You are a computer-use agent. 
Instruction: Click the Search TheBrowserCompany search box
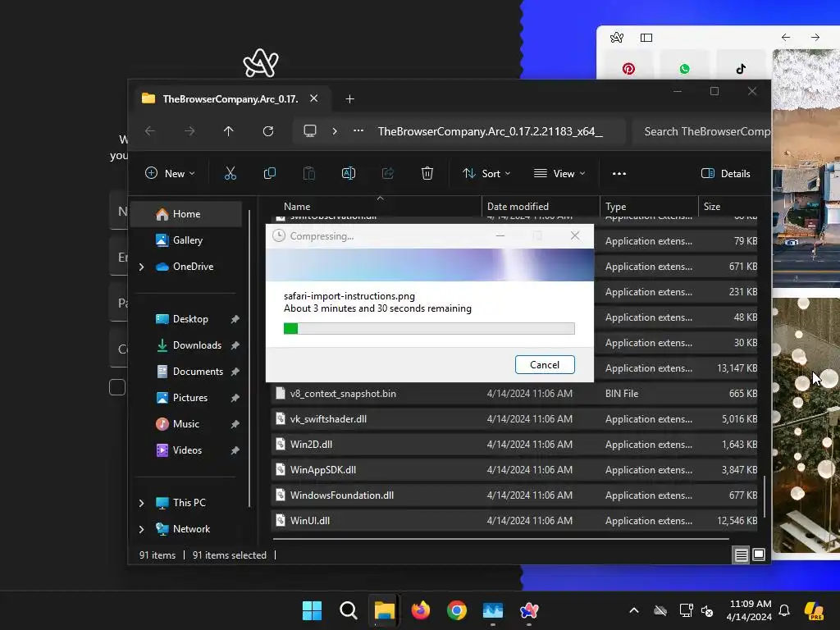[702, 131]
